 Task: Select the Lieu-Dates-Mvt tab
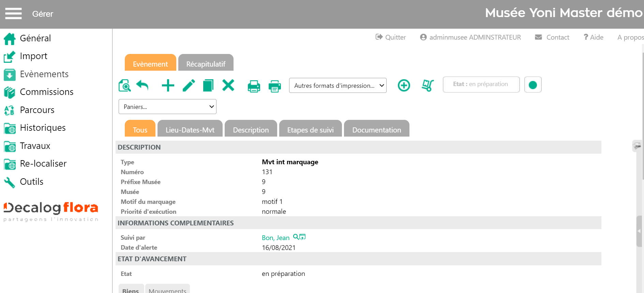point(190,128)
